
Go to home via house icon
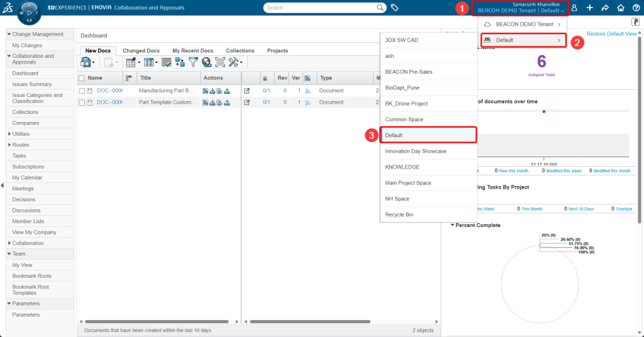[621, 8]
